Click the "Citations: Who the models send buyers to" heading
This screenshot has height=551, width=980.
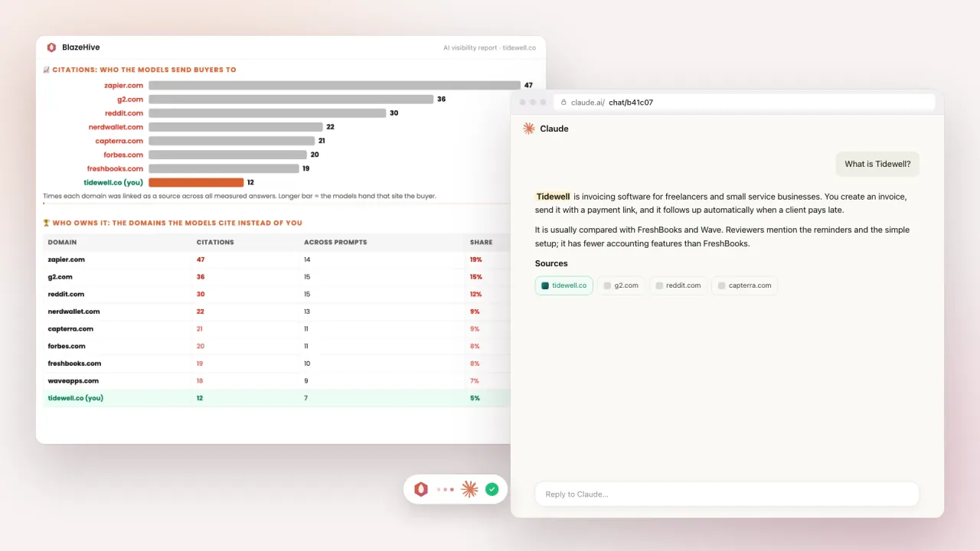[x=145, y=70]
